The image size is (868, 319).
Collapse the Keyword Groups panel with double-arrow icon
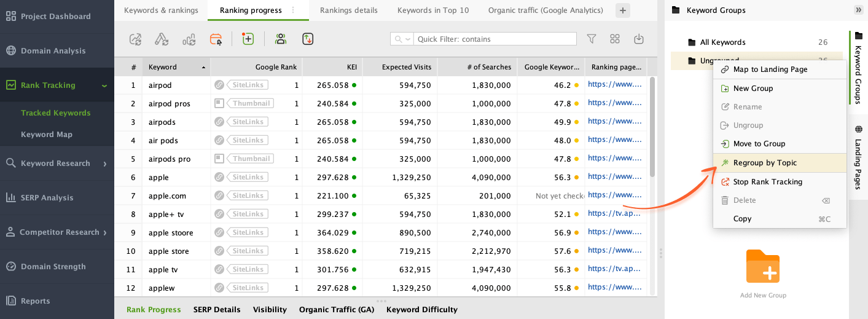[x=858, y=10]
